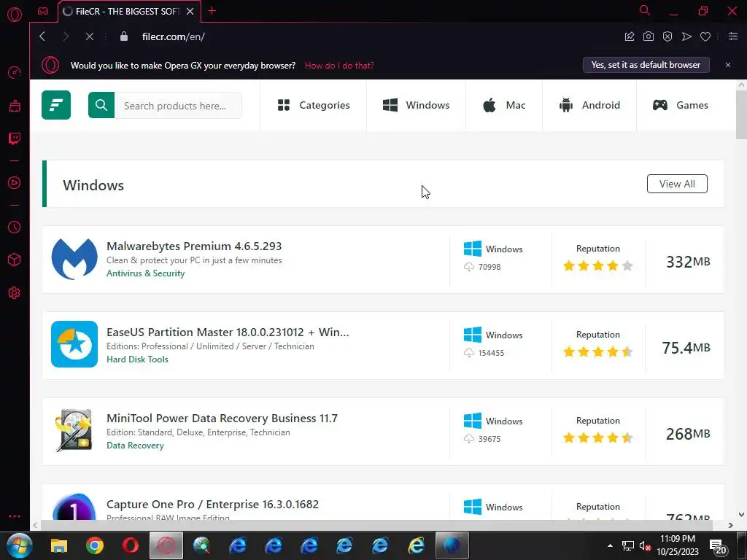Viewport: 747px width, 560px height.
Task: Open the EaseUS Partition Master icon
Action: 74,344
